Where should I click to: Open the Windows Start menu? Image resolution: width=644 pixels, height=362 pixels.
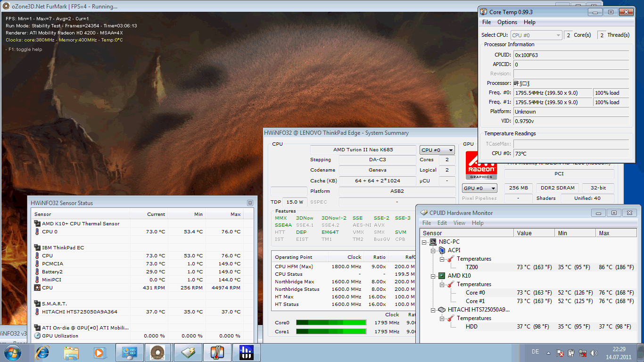(12, 352)
